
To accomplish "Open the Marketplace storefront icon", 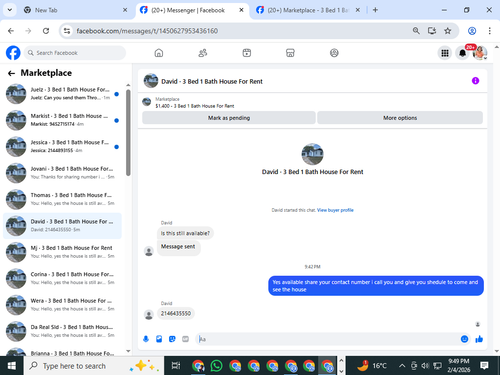I will [290, 53].
